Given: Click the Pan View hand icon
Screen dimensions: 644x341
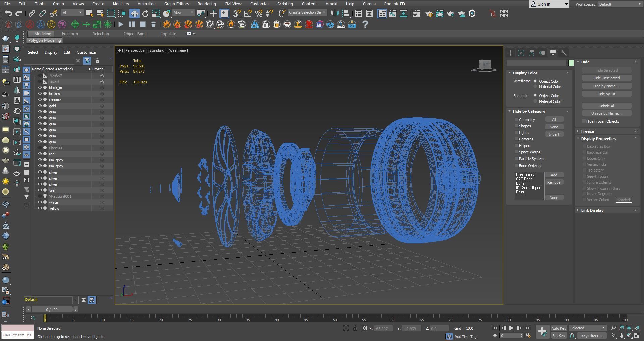Looking at the screenshot, I should (x=621, y=336).
